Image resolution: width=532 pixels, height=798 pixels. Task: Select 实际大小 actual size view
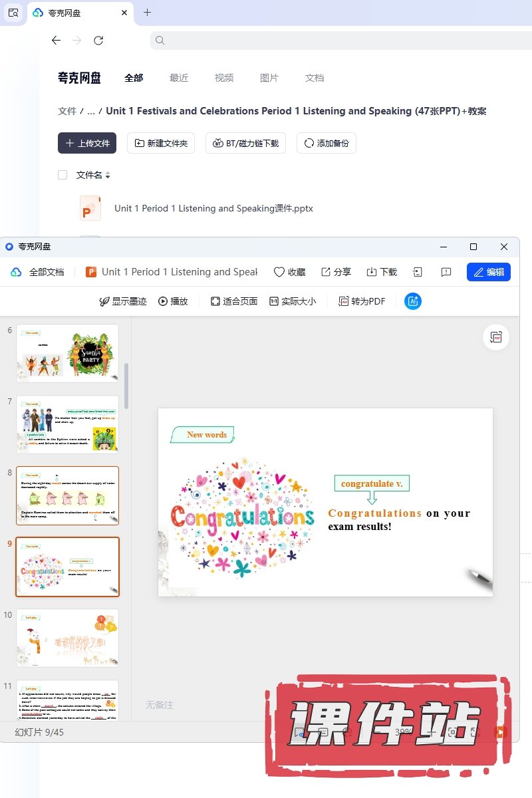pyautogui.click(x=293, y=301)
